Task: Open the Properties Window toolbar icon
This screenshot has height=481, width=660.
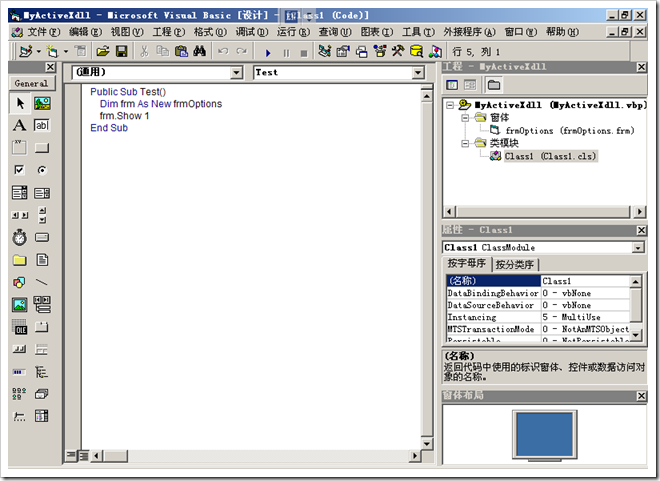Action: pyautogui.click(x=343, y=52)
